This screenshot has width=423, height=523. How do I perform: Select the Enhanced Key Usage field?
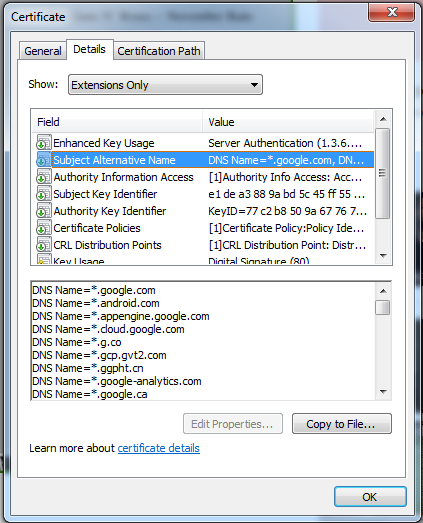104,143
